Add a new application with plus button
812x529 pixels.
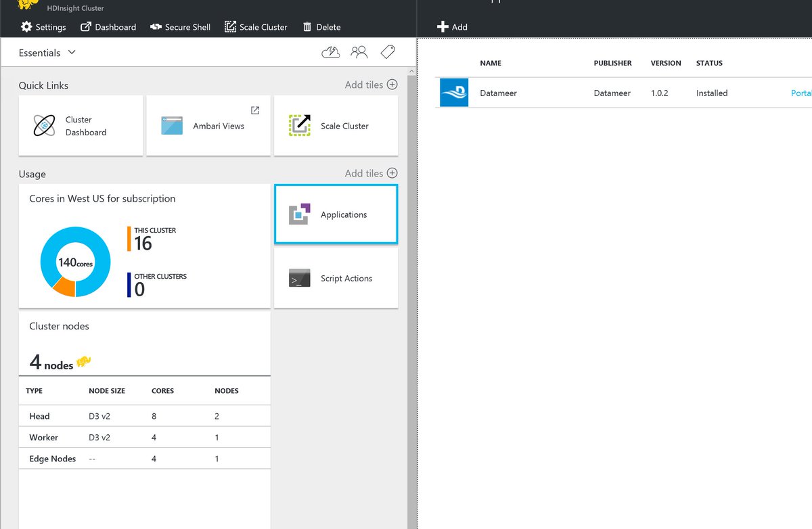click(452, 27)
